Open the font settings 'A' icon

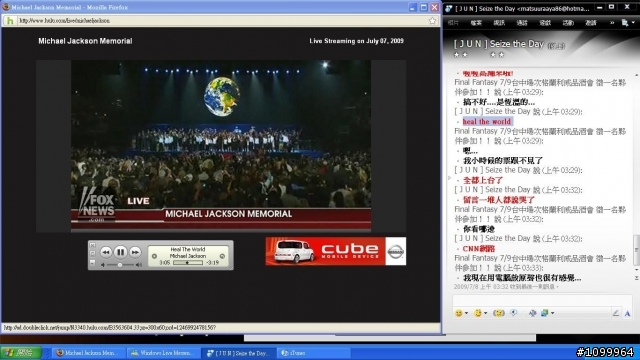(627, 313)
